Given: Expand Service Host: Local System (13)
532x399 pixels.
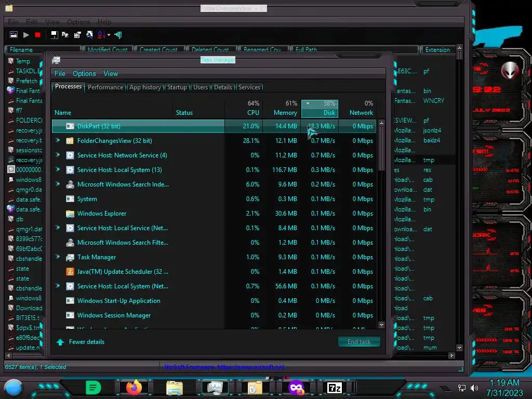Looking at the screenshot, I should point(58,169).
